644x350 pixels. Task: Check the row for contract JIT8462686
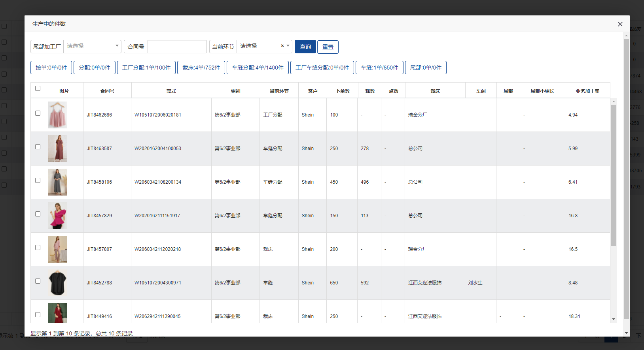[38, 113]
